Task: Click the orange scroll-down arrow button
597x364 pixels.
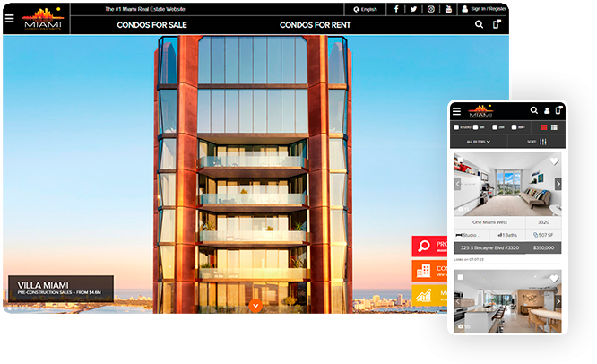Action: pos(255,306)
